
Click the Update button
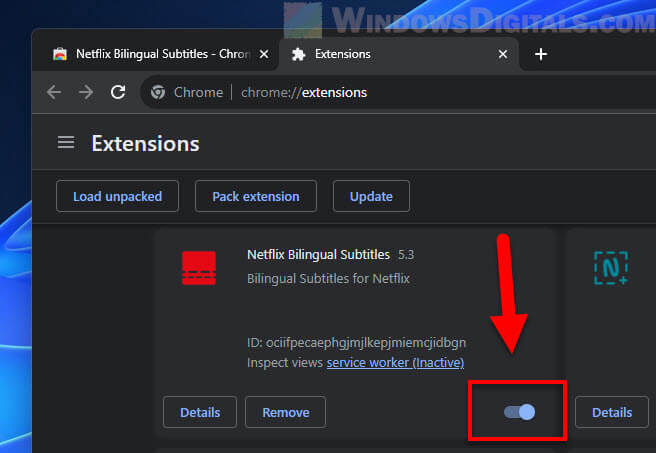(371, 196)
